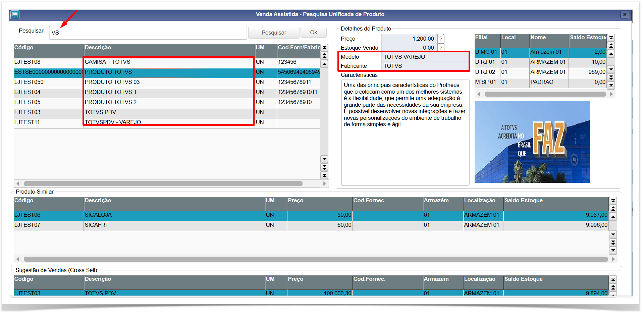644x314 pixels.
Task: Click the Produto Similar horizontal scrollbar thumb
Action: point(316,259)
